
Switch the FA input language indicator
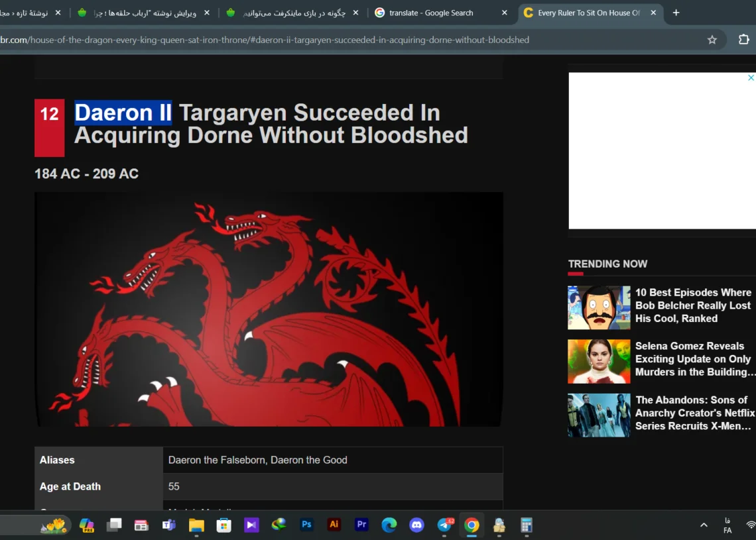click(x=727, y=525)
